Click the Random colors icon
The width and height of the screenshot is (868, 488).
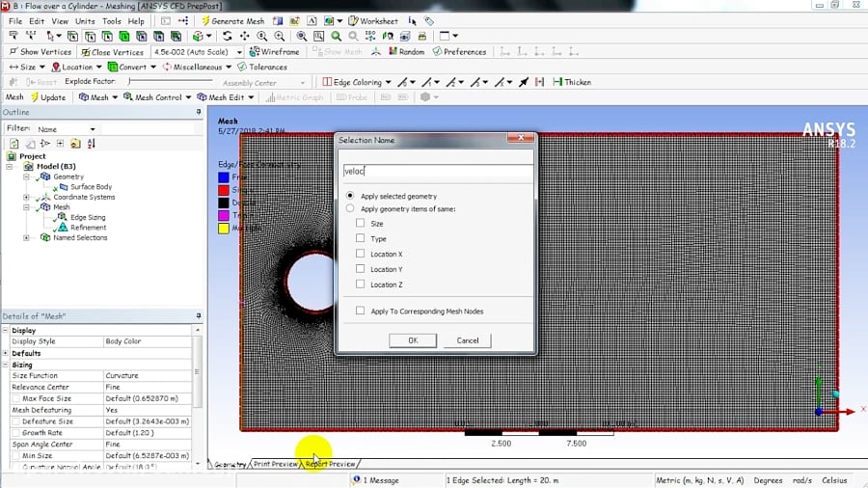click(x=393, y=51)
